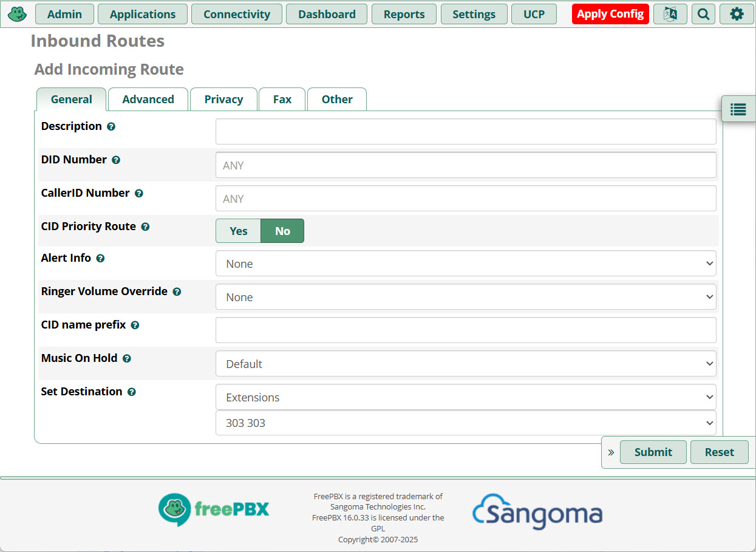Open the language selector icon
This screenshot has width=756, height=552.
coord(670,14)
